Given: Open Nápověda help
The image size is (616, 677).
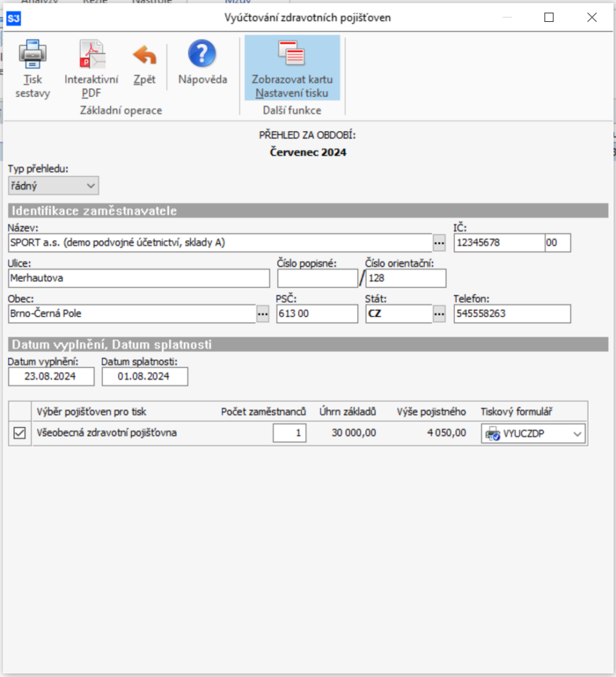Looking at the screenshot, I should tap(202, 54).
